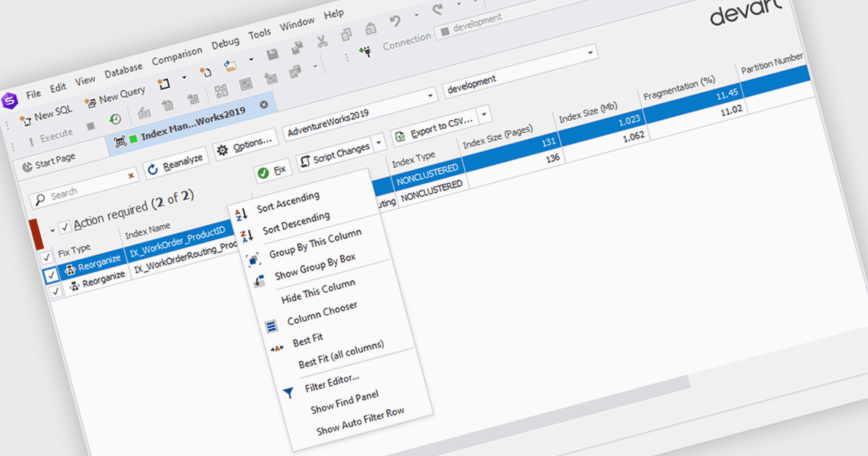Open the AdventureWorks2019 database dropdown

(432, 95)
